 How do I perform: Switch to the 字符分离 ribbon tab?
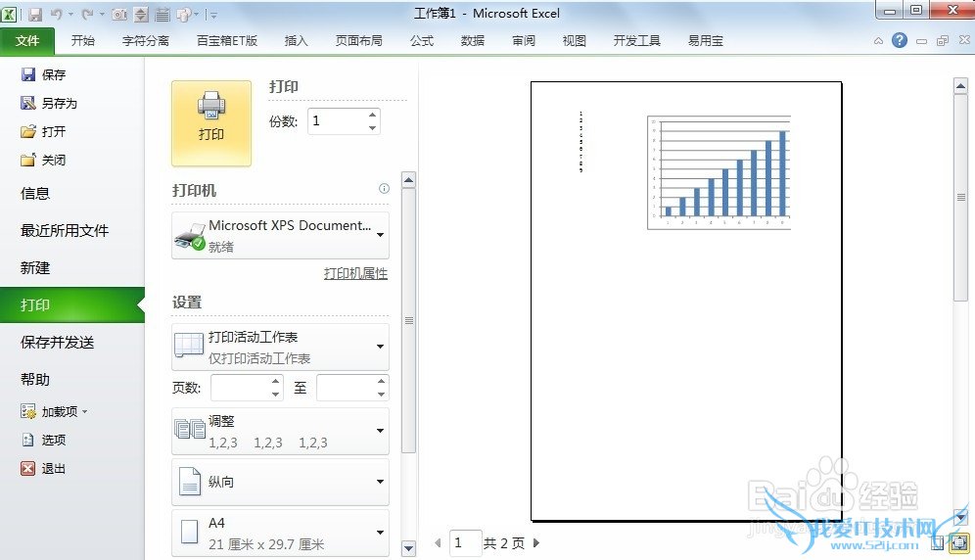click(x=146, y=41)
